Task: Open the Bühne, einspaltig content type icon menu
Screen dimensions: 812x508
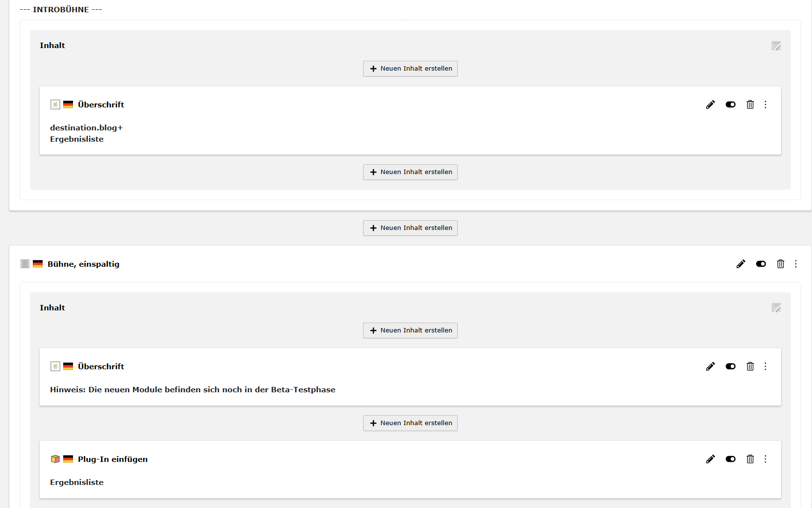Action: pyautogui.click(x=25, y=264)
